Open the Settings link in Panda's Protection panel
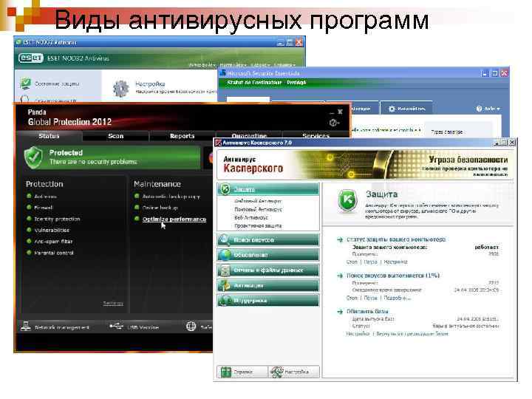 tap(113, 303)
